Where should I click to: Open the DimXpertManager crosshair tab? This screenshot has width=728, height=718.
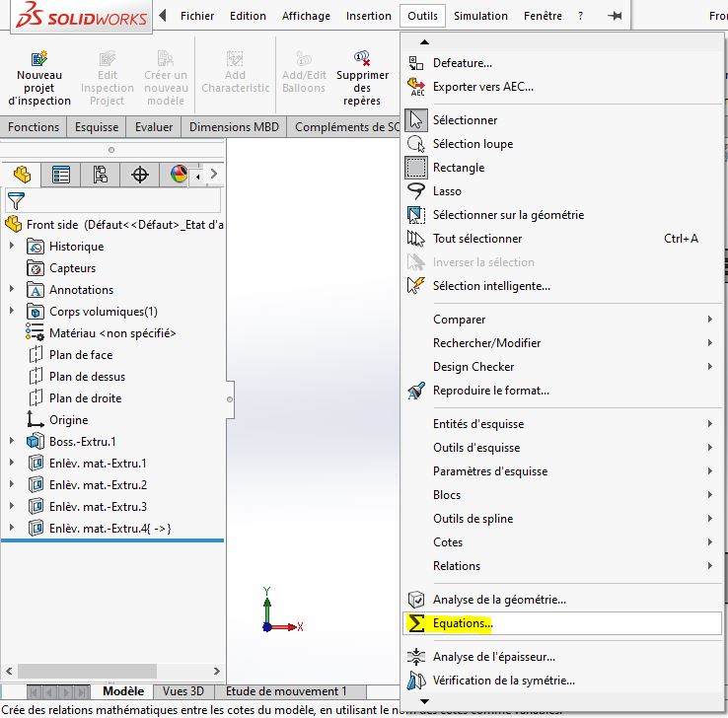140,175
